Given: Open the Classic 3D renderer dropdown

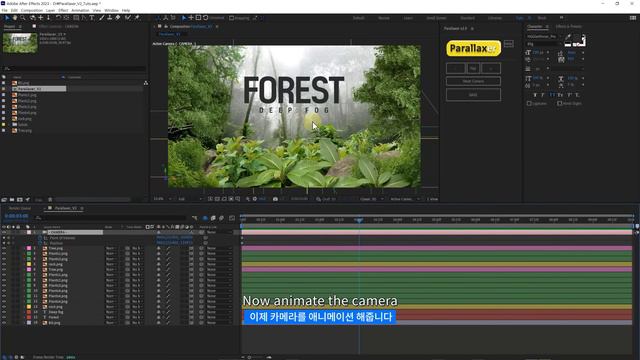Looking at the screenshot, I should tap(371, 199).
